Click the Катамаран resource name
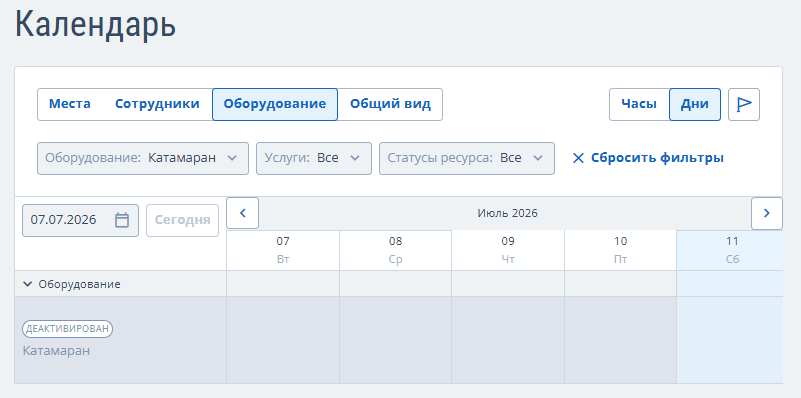The image size is (801, 398). point(56,351)
